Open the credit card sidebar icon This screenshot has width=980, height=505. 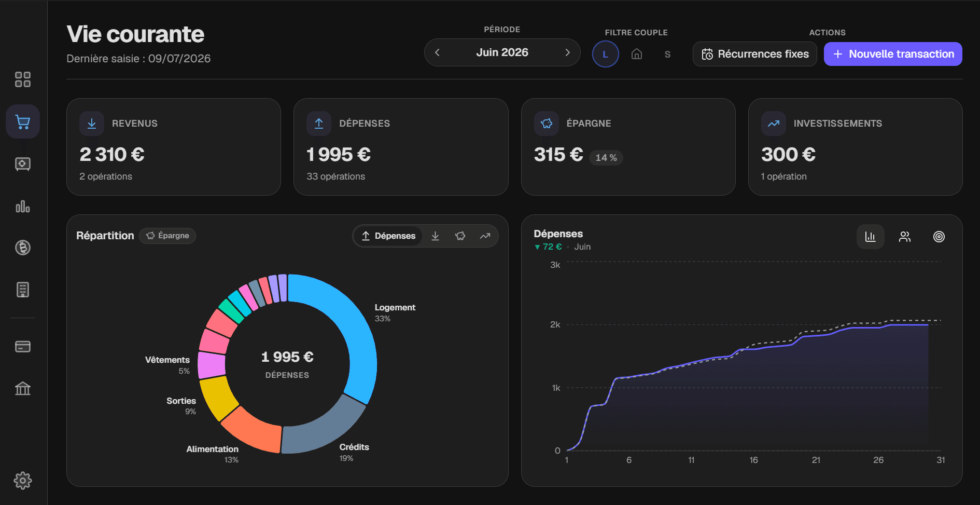[23, 346]
